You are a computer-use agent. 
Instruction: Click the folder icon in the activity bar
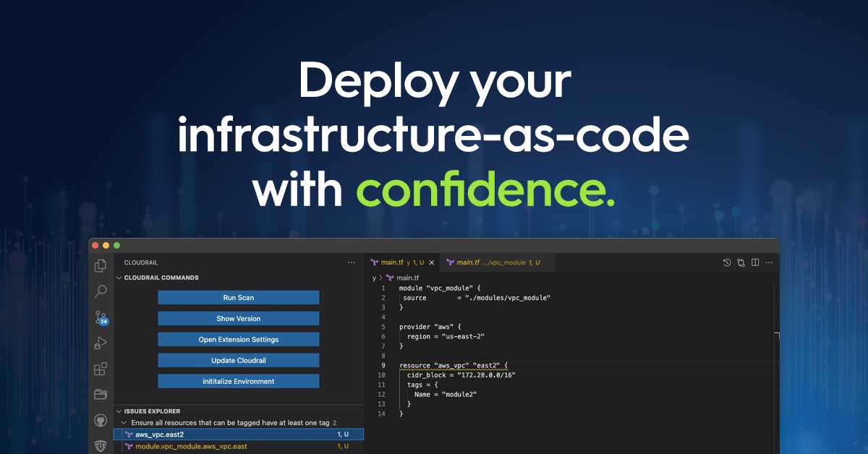101,392
